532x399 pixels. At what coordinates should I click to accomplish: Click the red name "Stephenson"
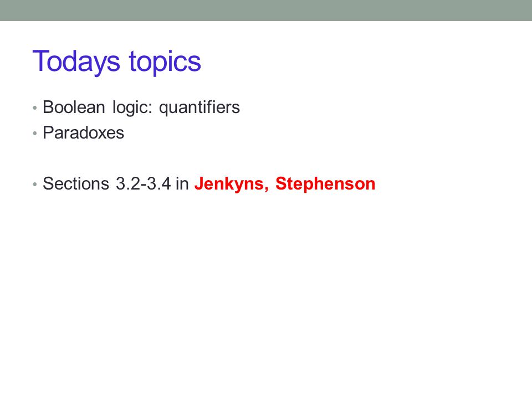[325, 185]
